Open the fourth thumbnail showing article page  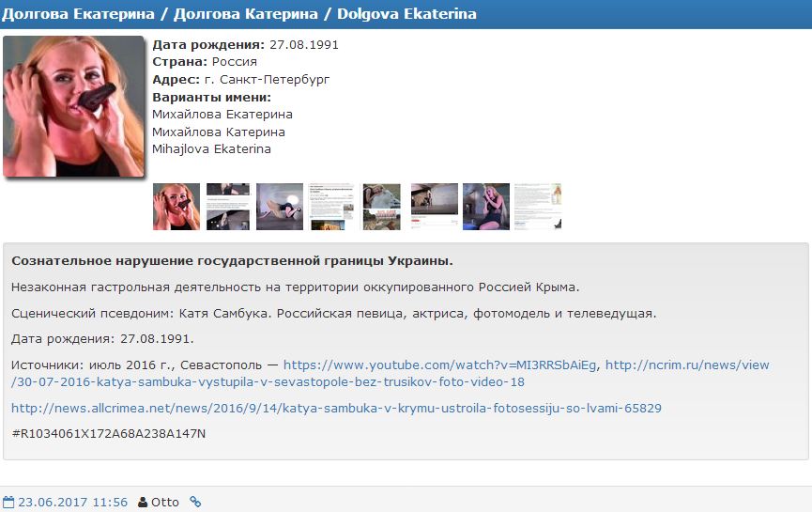click(x=331, y=207)
